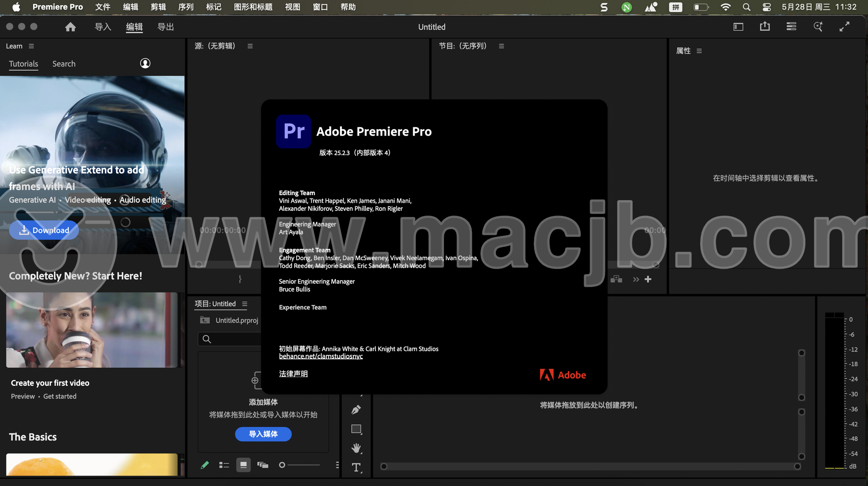Click the Wi-Fi status icon
Viewport: 868px width, 486px height.
coord(725,7)
